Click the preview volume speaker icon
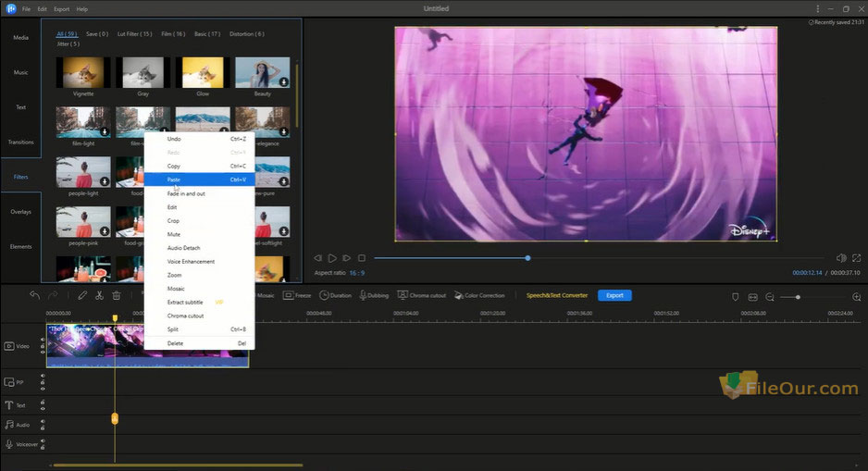The image size is (868, 471). point(841,258)
